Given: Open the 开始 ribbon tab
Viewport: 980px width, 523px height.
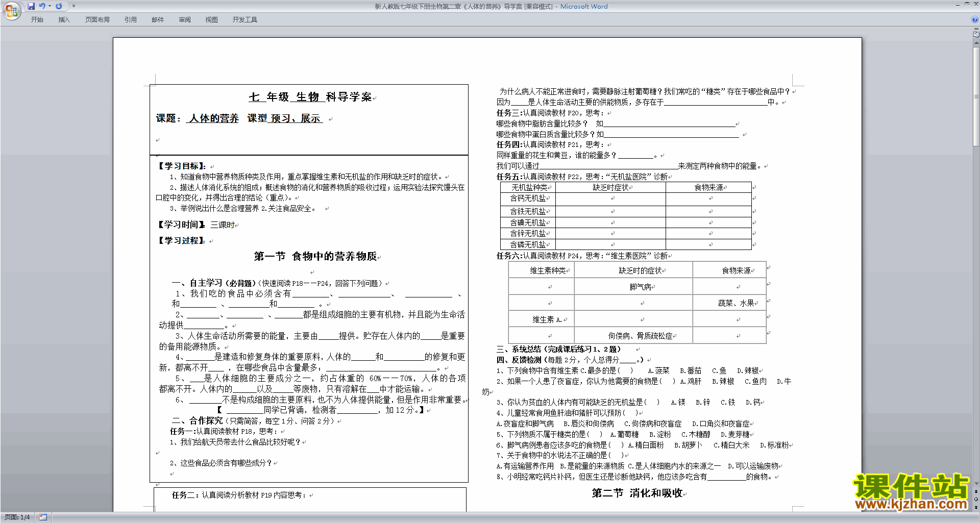Looking at the screenshot, I should pos(37,19).
